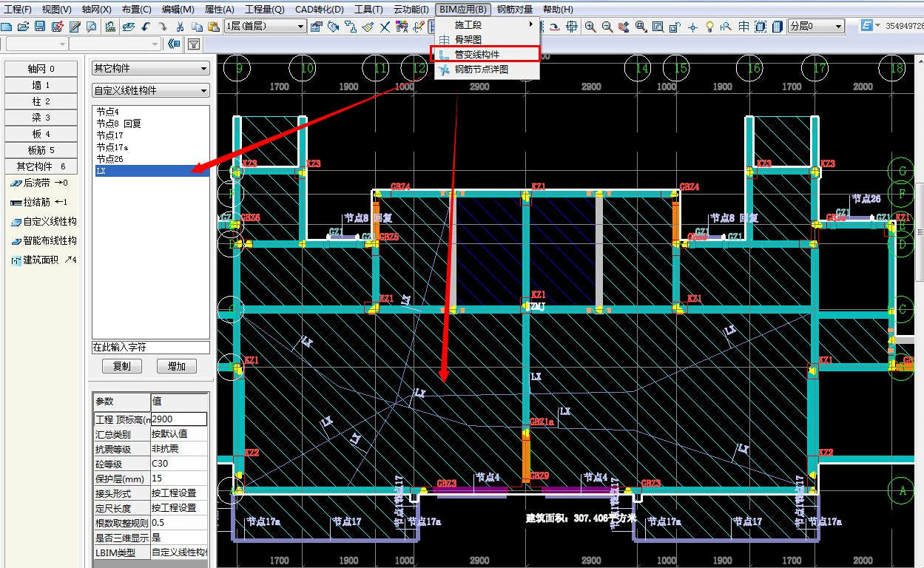Click the 在此输入字符 search field
Screen dimensions: 924x568
coord(150,347)
